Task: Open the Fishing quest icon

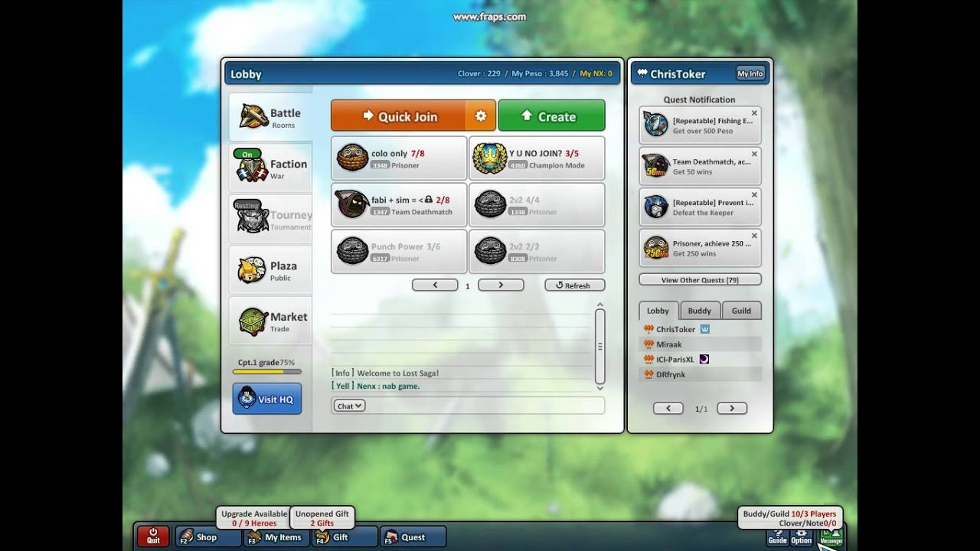Action: pyautogui.click(x=655, y=125)
